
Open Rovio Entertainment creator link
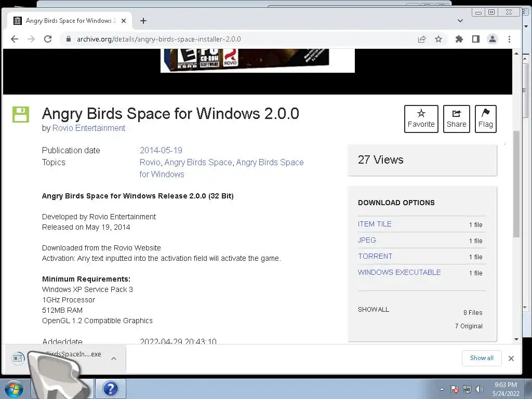point(88,128)
